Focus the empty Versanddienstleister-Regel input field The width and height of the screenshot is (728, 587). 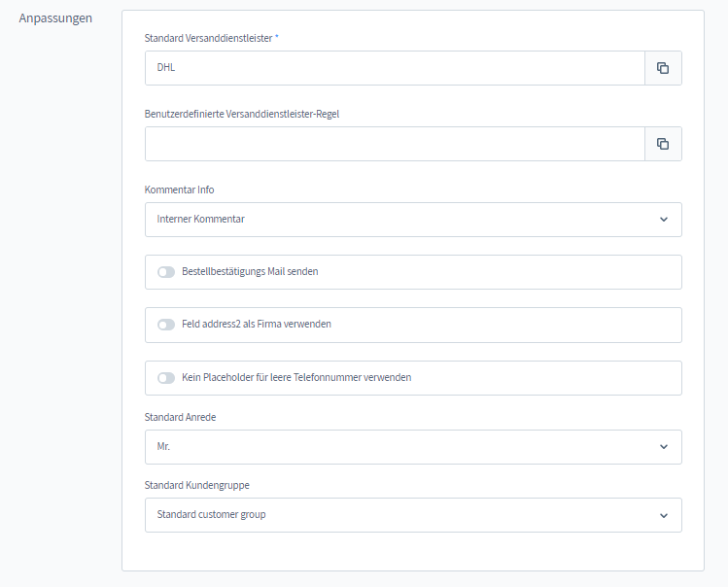[395, 144]
